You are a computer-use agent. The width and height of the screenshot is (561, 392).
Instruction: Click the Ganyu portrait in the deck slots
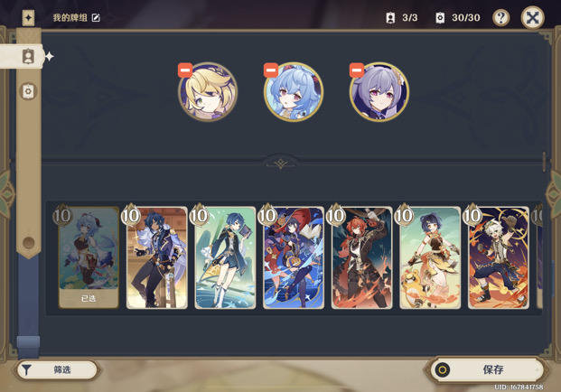pos(294,91)
